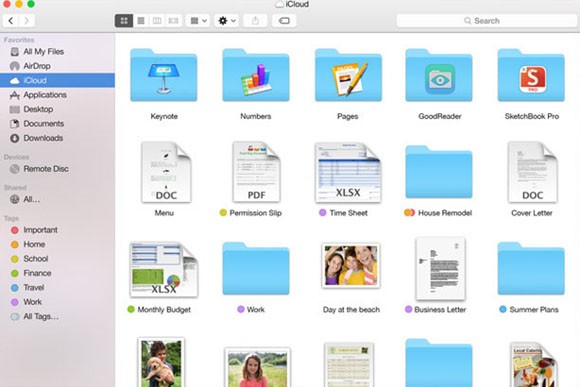Click the Shared section header
Viewport: 580px width, 387px height.
(x=15, y=187)
